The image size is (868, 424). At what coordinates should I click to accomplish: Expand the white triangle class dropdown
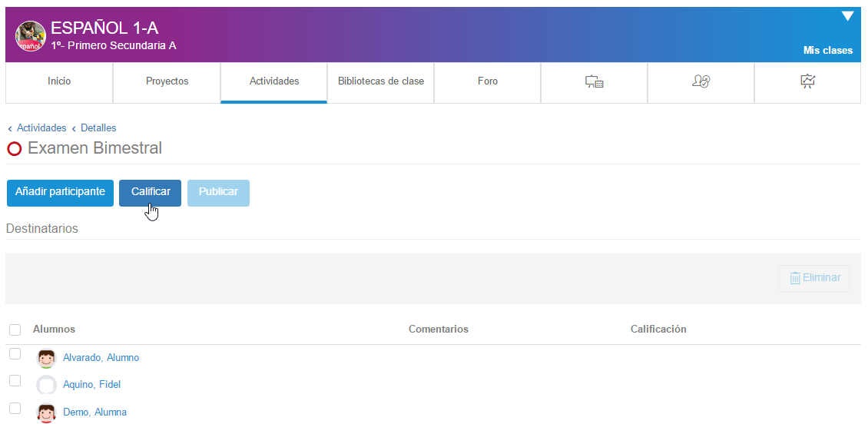tap(847, 16)
